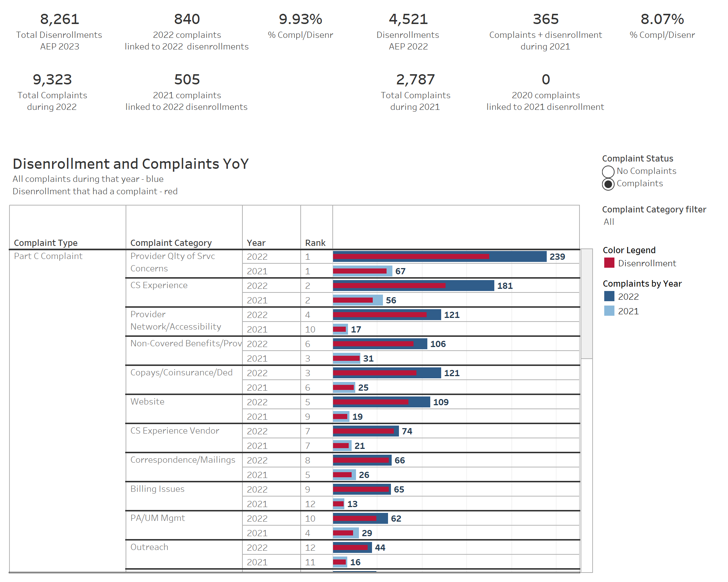This screenshot has width=728, height=582.
Task: Select the Billing Issues category label
Action: pyautogui.click(x=158, y=489)
